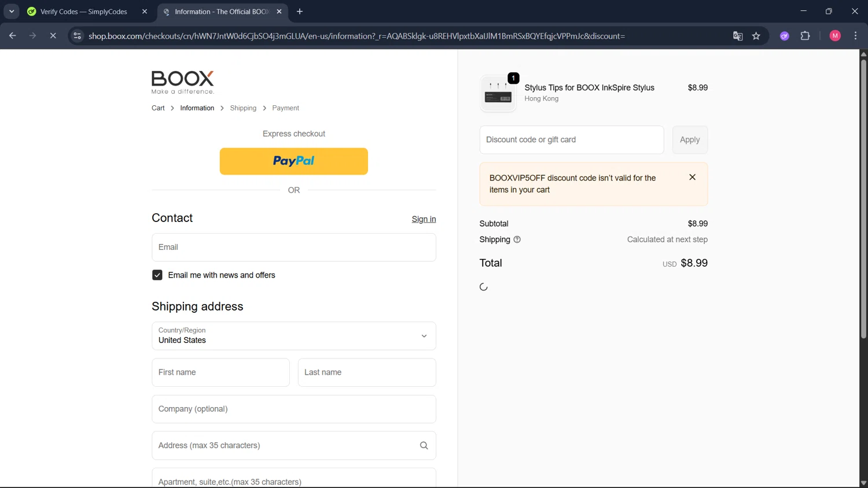This screenshot has width=868, height=488.
Task: Click the Shipping address heading
Action: point(197,306)
